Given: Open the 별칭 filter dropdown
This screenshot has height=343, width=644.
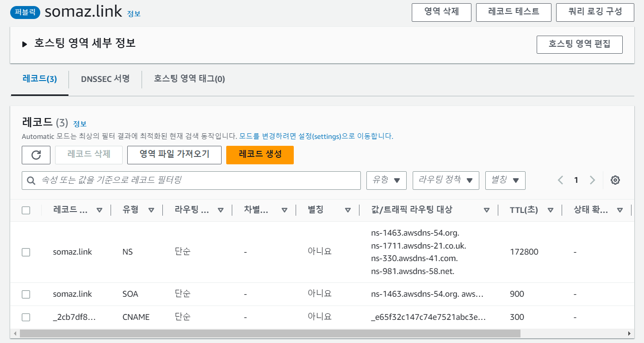Looking at the screenshot, I should point(505,180).
